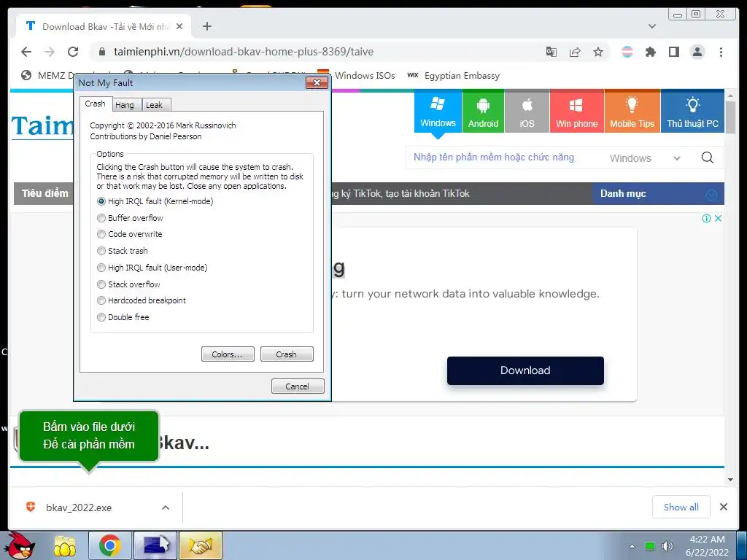Viewport: 747px width, 560px height.
Task: Click the Tiêu điểm label
Action: click(x=44, y=194)
